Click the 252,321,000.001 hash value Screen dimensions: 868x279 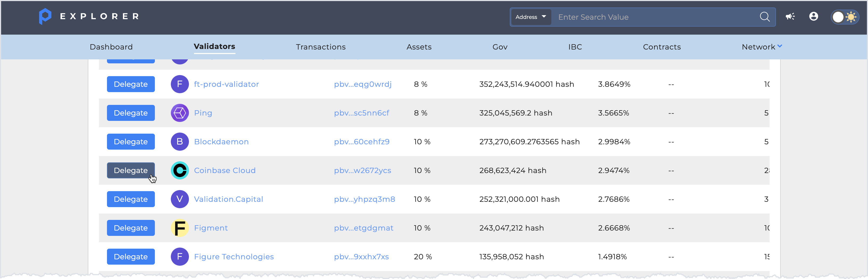(x=519, y=199)
